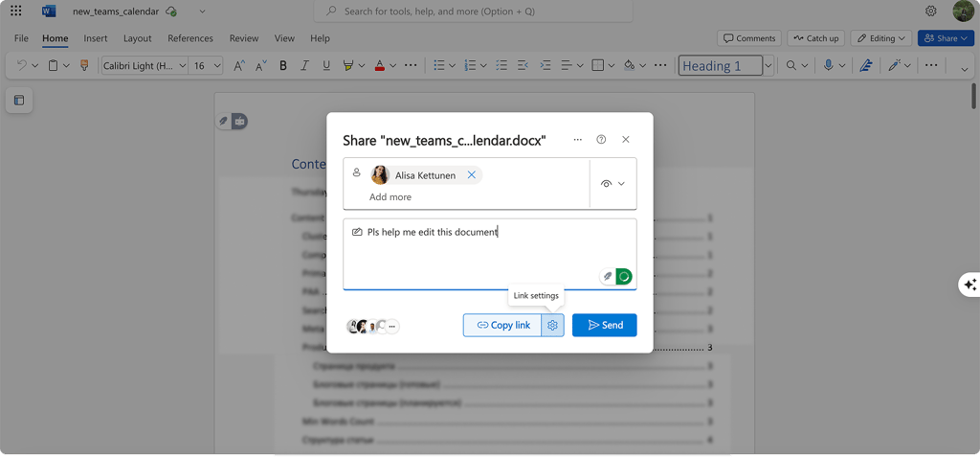
Task: Switch to the Layout tab
Action: coord(138,38)
